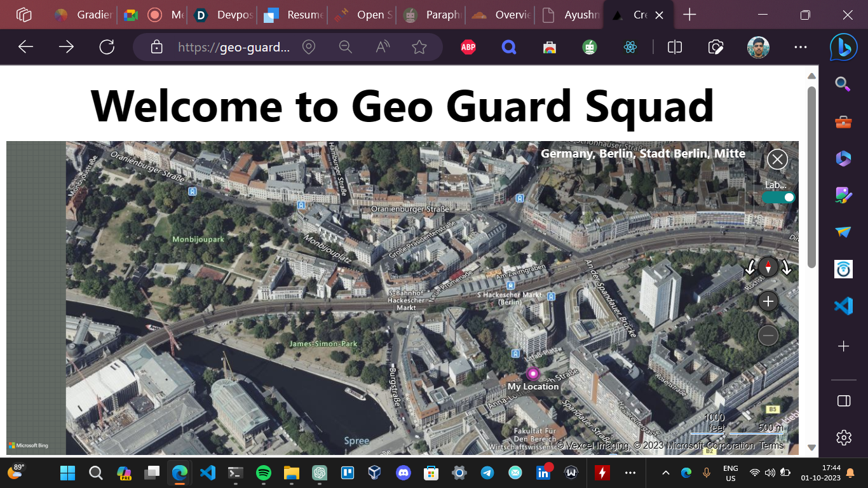Click the pink My Location pin
This screenshot has width=868, height=488.
coord(533,374)
